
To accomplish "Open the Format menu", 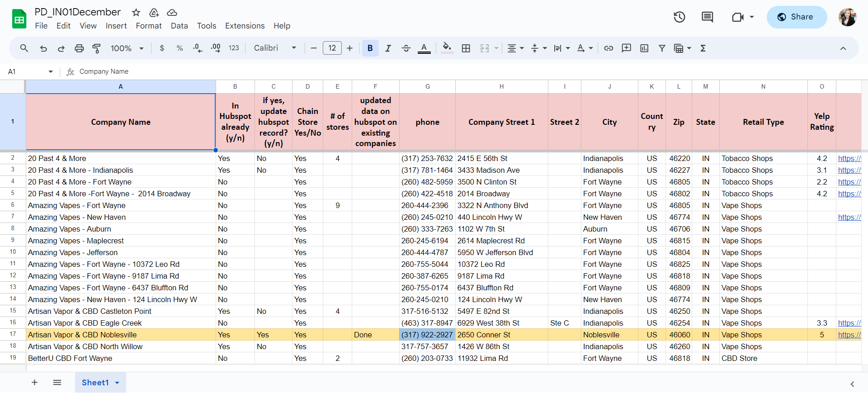I will (x=149, y=26).
